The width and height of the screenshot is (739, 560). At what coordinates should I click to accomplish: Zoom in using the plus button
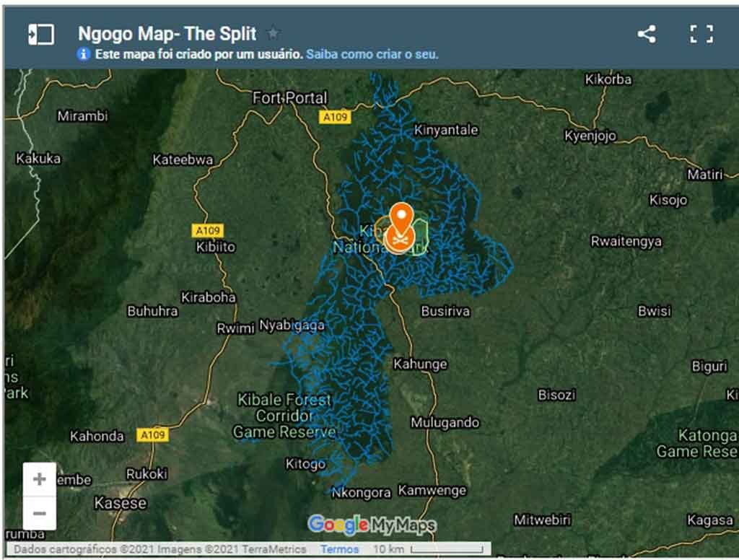click(x=40, y=479)
